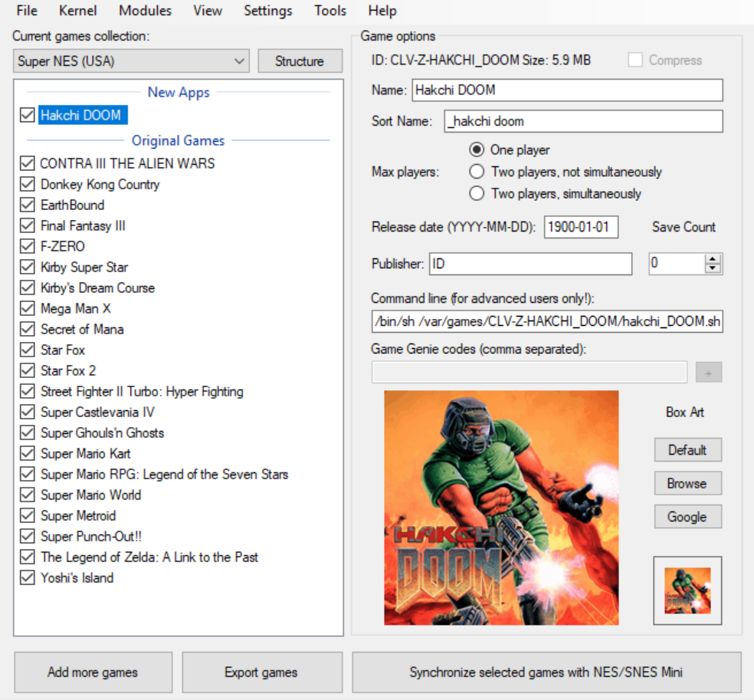Increase Save Count with up arrow
754x700 pixels.
coord(713,259)
